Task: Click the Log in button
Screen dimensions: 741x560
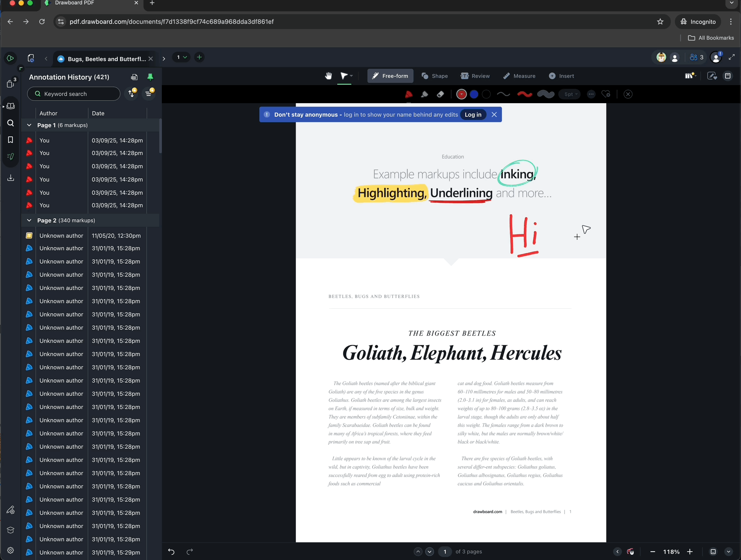Action: (x=473, y=115)
